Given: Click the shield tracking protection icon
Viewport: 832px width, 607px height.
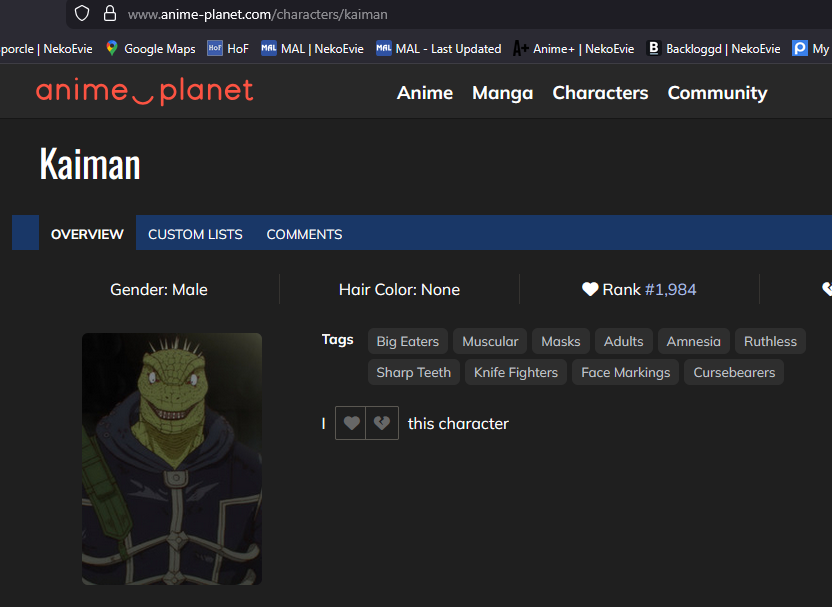Looking at the screenshot, I should [82, 14].
